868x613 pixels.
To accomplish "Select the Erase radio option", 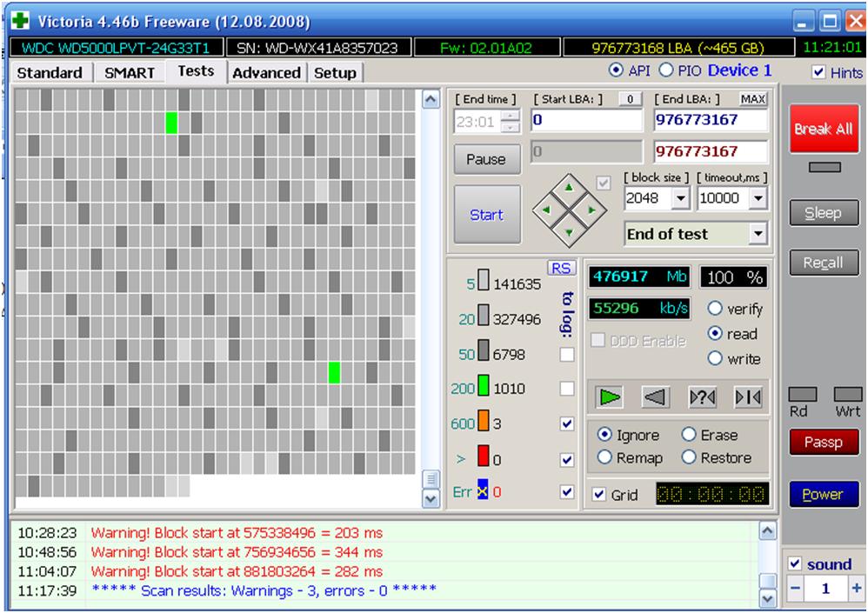I will click(x=689, y=434).
